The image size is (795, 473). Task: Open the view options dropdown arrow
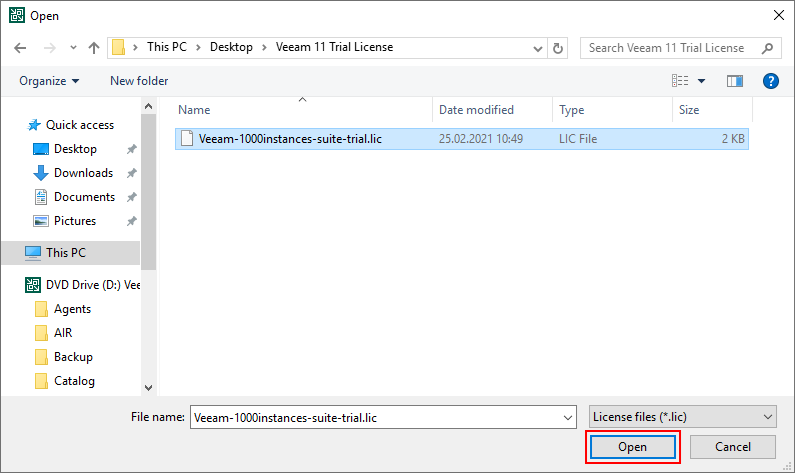coord(702,81)
